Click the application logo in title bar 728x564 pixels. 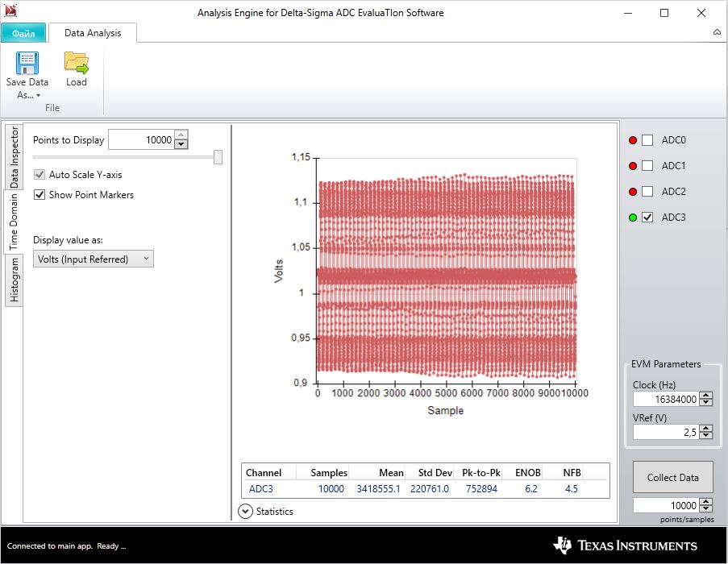click(10, 11)
